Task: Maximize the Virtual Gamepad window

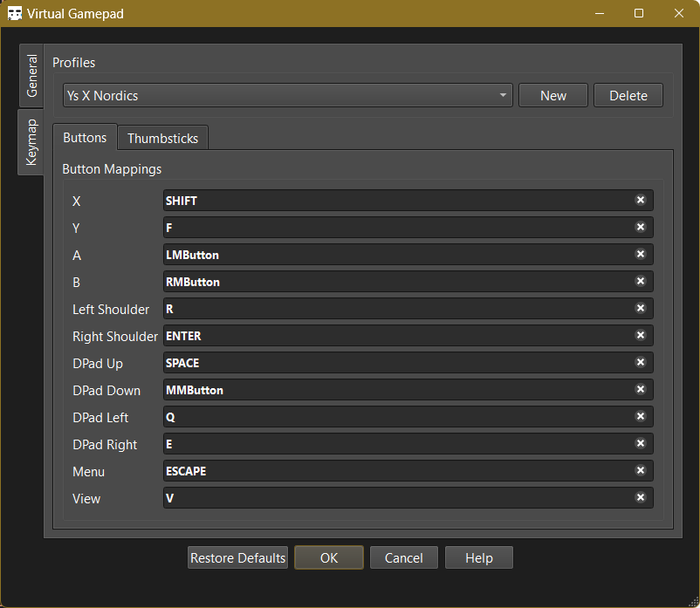Action: [x=639, y=13]
